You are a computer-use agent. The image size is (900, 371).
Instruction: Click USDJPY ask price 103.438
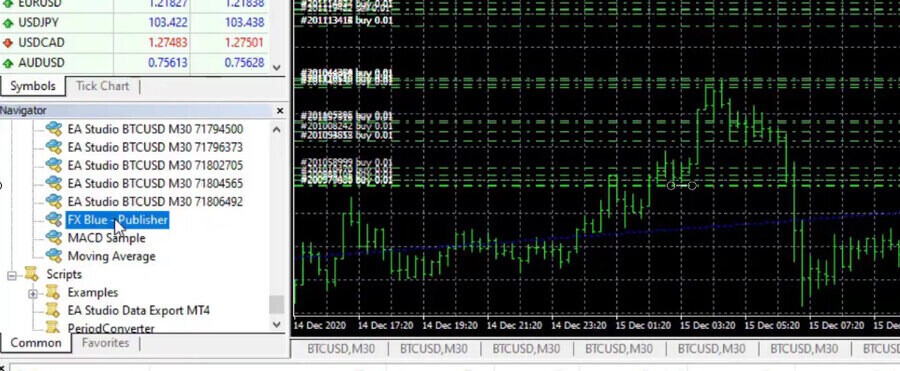244,23
